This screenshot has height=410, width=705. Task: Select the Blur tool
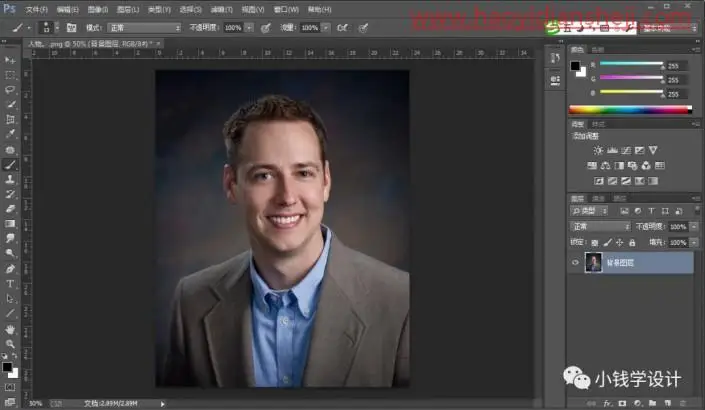(10, 238)
